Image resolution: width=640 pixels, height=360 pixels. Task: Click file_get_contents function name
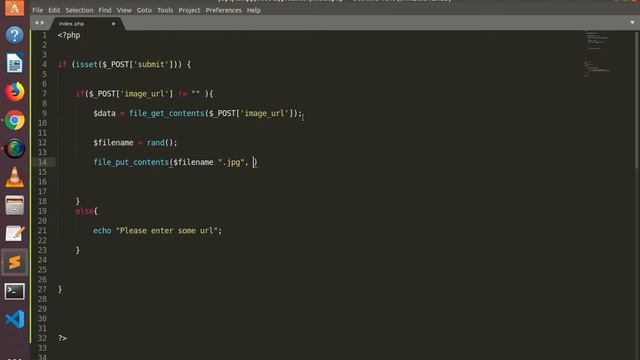(x=167, y=113)
